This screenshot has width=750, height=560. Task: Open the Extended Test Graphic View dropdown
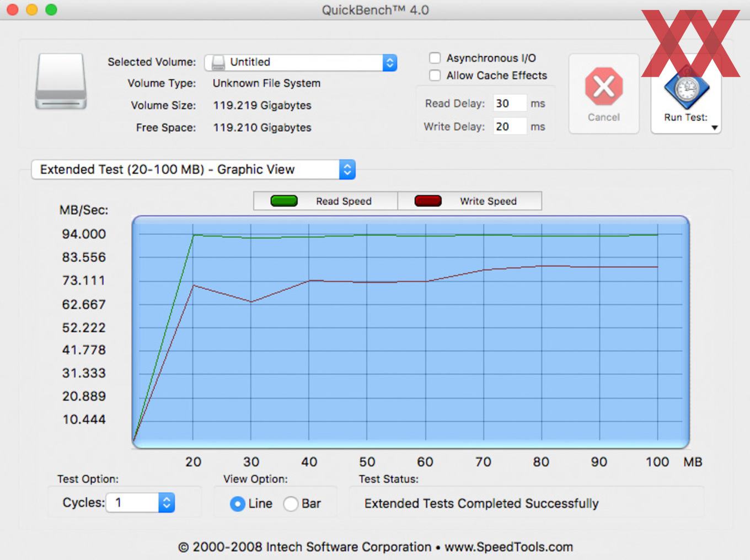point(194,169)
